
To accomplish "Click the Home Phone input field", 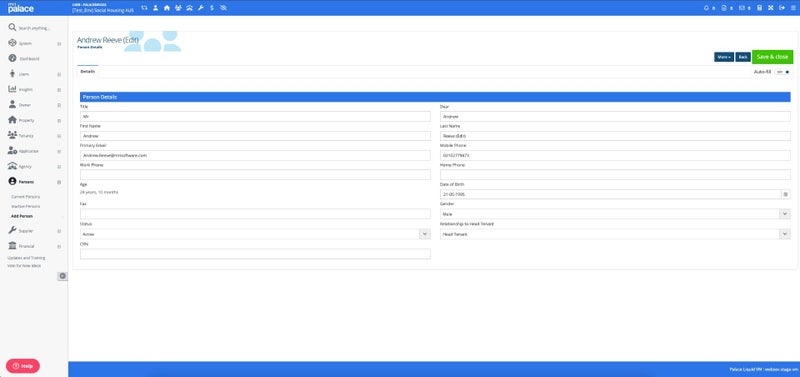I will (615, 175).
